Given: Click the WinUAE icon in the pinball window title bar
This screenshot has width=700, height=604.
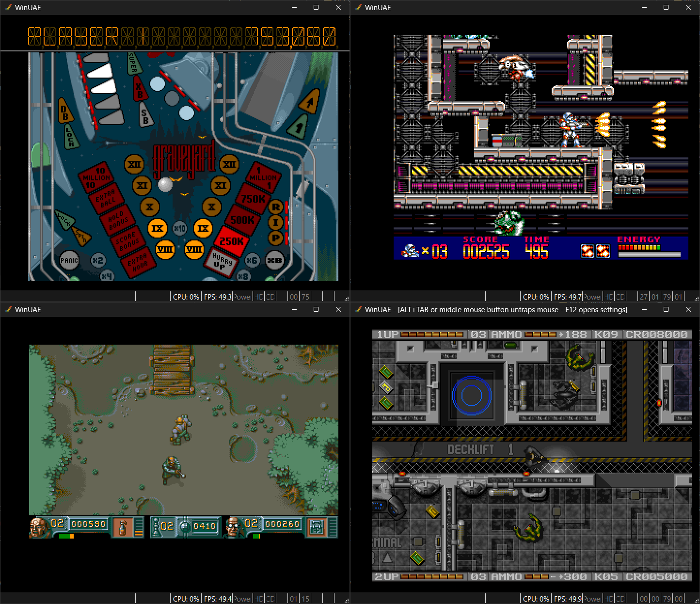Looking at the screenshot, I should (8, 7).
